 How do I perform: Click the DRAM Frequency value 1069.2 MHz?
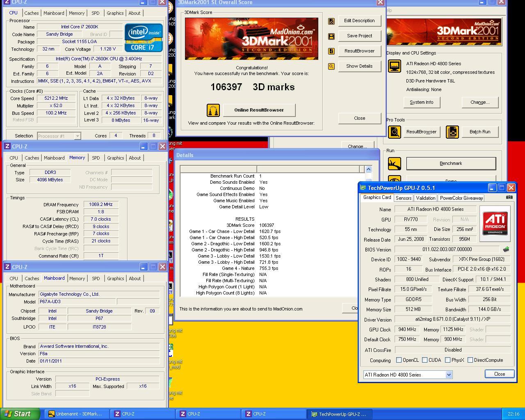(x=101, y=205)
